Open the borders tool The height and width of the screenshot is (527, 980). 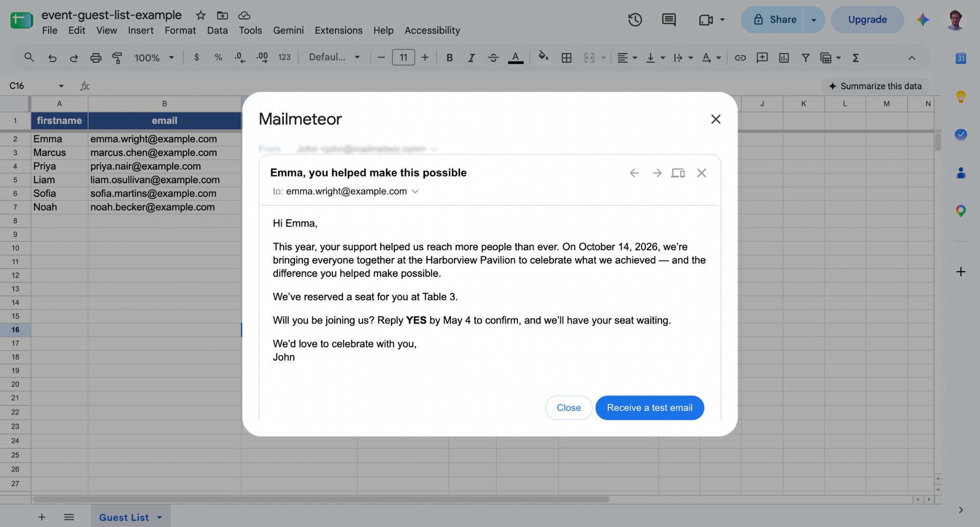point(566,58)
